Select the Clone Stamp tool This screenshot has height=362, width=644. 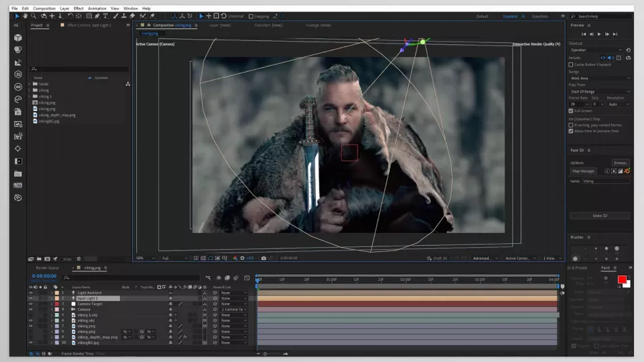tap(123, 16)
